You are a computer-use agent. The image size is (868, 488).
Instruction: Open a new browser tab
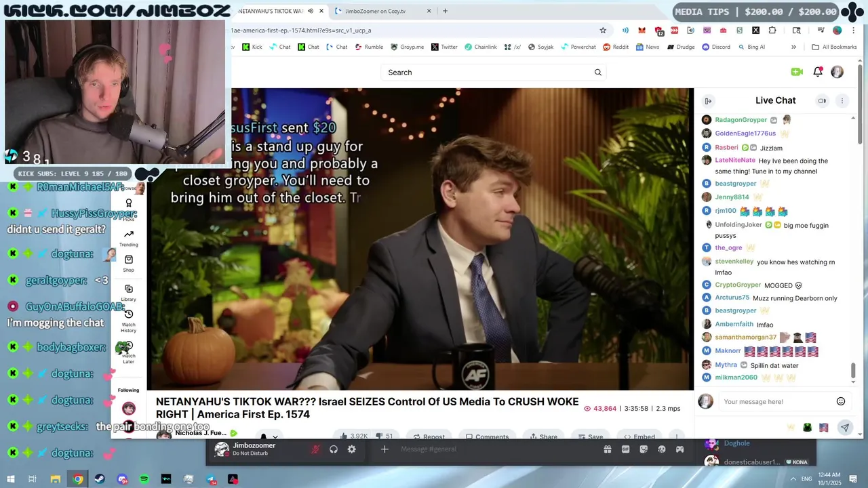pos(445,11)
